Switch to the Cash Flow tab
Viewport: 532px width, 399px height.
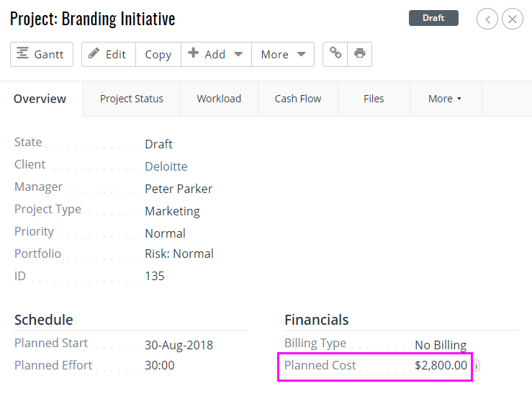(x=298, y=99)
